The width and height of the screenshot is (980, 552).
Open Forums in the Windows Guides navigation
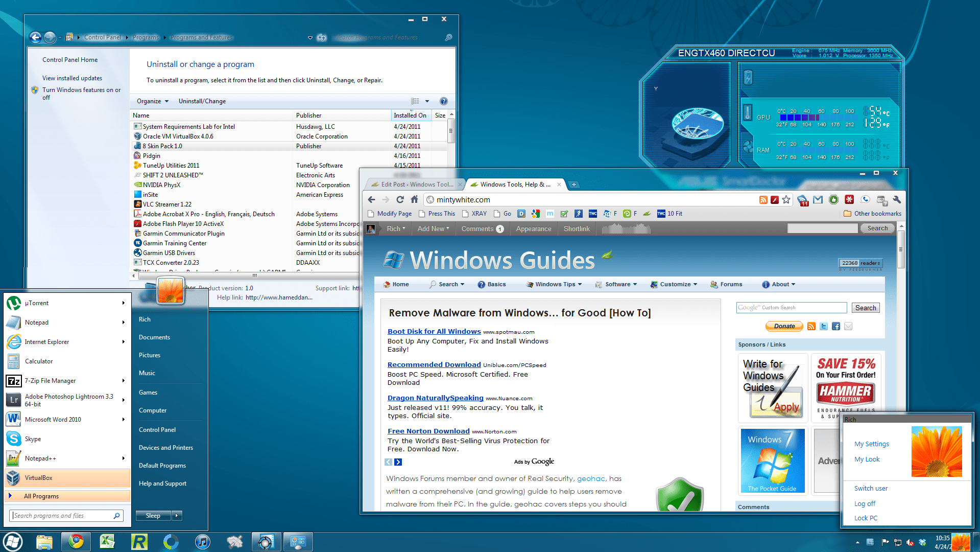(x=726, y=284)
